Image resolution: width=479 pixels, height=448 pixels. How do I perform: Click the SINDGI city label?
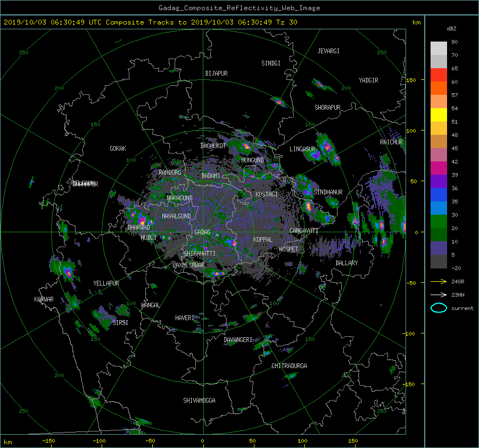[x=271, y=63]
